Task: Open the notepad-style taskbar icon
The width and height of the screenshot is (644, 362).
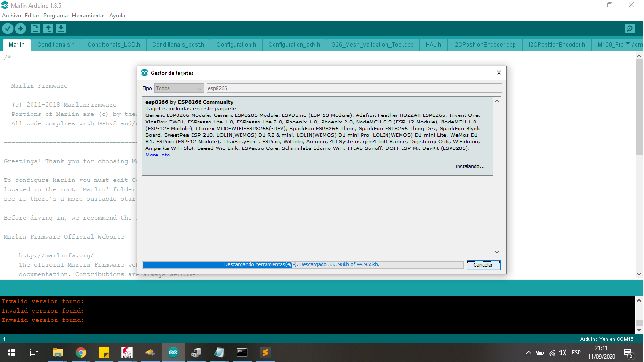Action: 219,353
